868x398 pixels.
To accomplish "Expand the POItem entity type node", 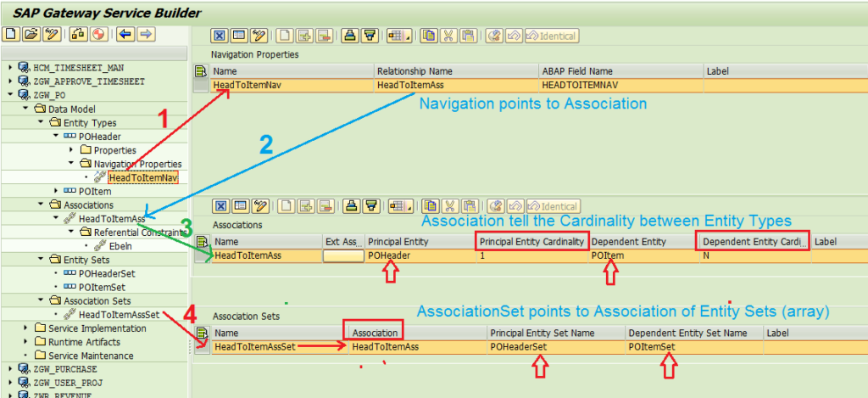I will 56,191.
